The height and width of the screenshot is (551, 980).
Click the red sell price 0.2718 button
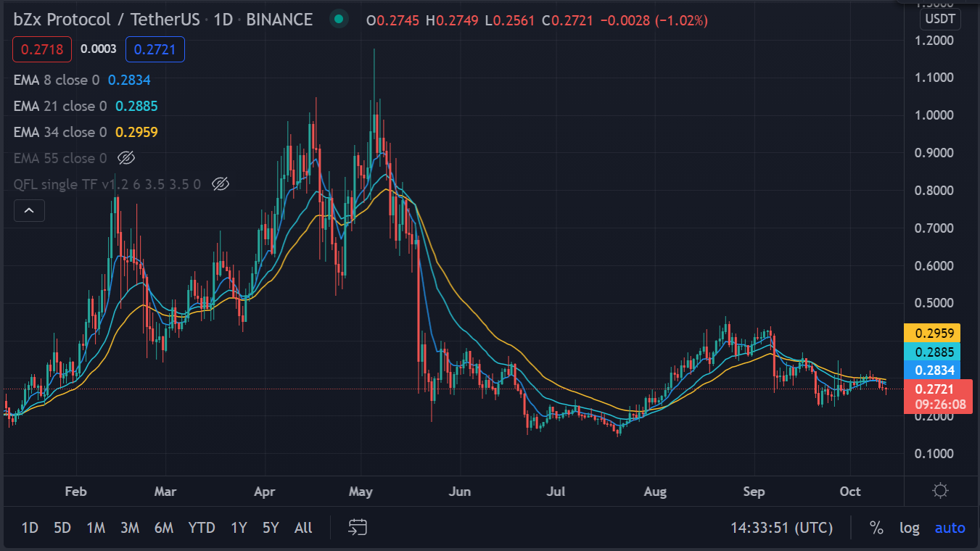point(42,49)
